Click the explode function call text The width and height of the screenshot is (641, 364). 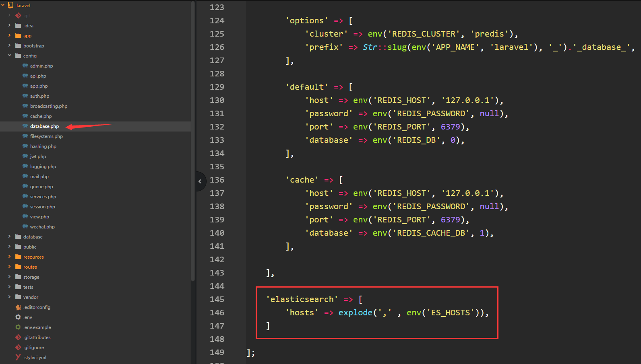pos(356,313)
